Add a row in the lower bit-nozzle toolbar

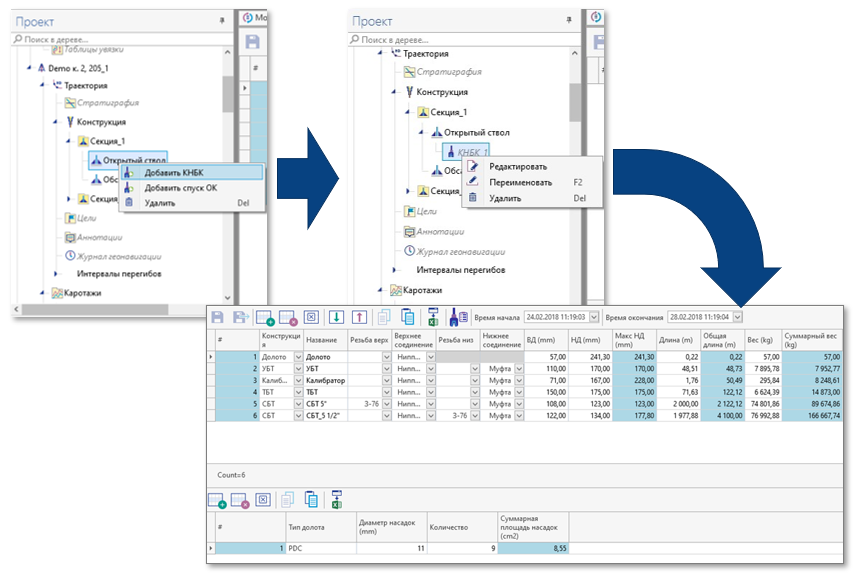coord(217,500)
